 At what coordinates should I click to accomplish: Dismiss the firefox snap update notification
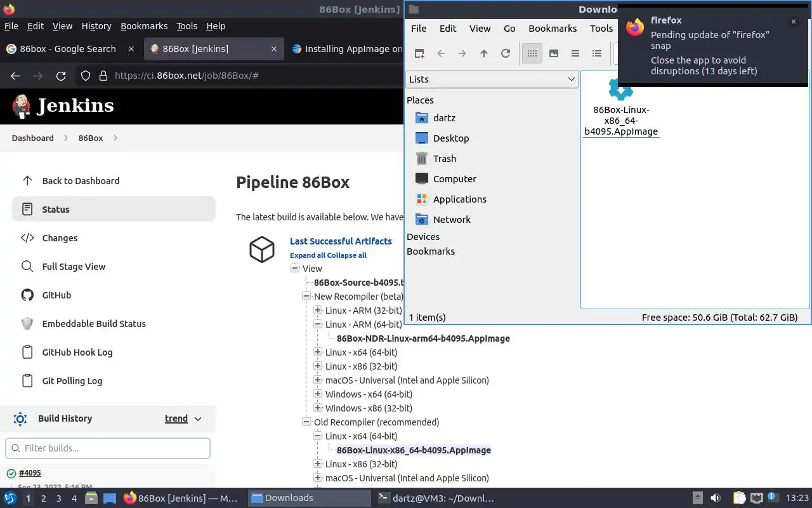tap(793, 22)
